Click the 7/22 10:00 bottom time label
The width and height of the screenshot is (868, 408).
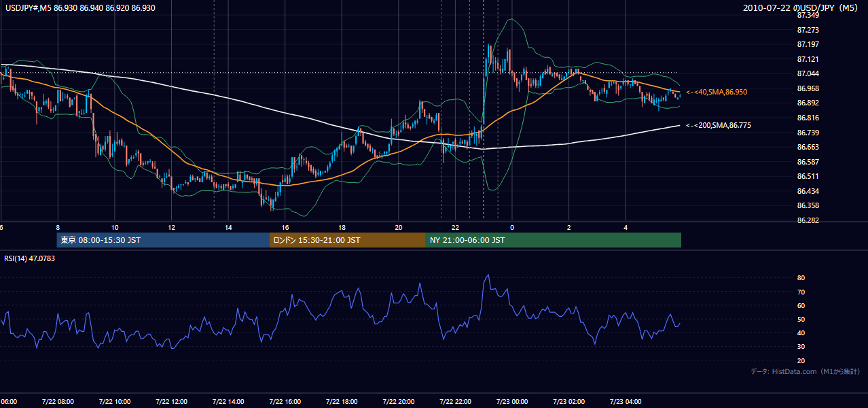coord(115,401)
